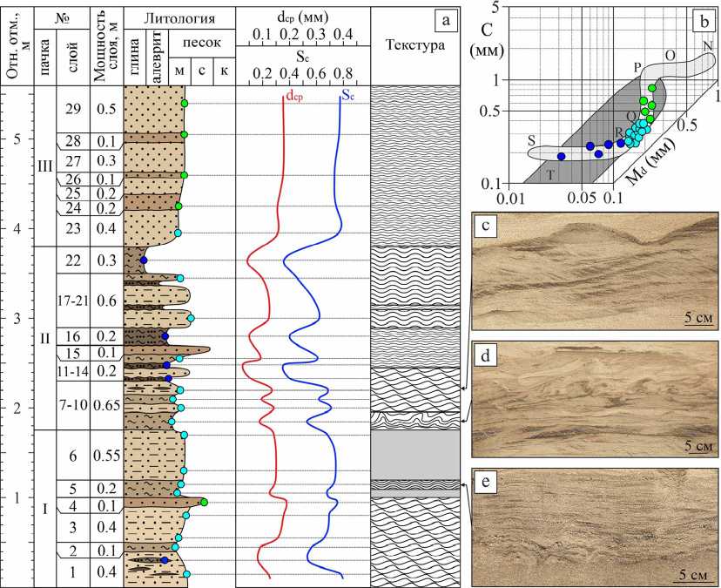This screenshot has width=721, height=588.
Task: Click layer number 22 cell
Action: pos(73,260)
